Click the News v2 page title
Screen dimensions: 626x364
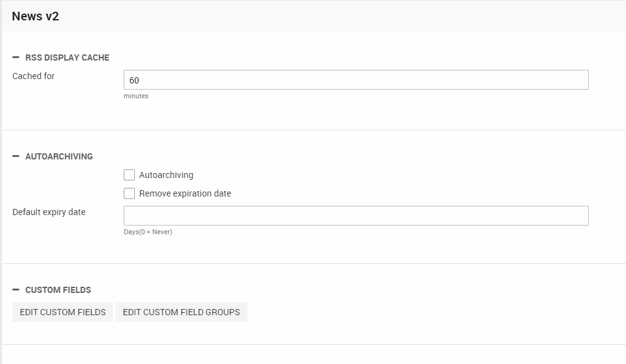(x=35, y=16)
